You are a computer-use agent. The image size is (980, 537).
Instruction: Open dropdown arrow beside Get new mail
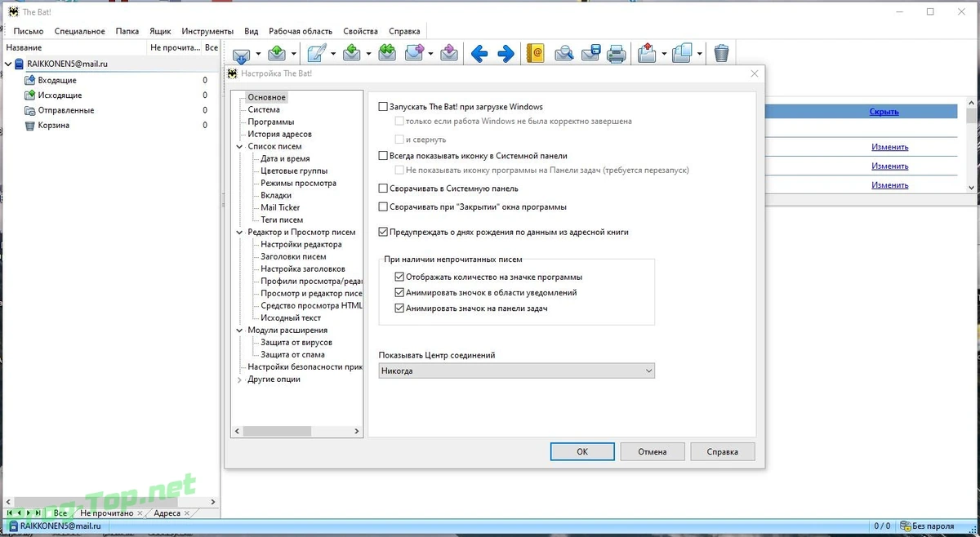(x=258, y=55)
